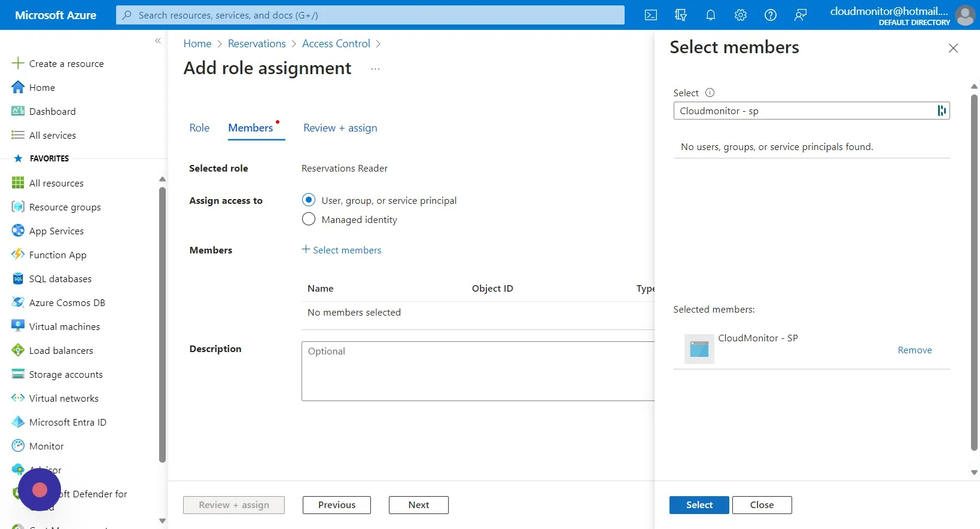Viewport: 980px width, 529px height.
Task: Click the Storage accounts icon
Action: point(18,374)
